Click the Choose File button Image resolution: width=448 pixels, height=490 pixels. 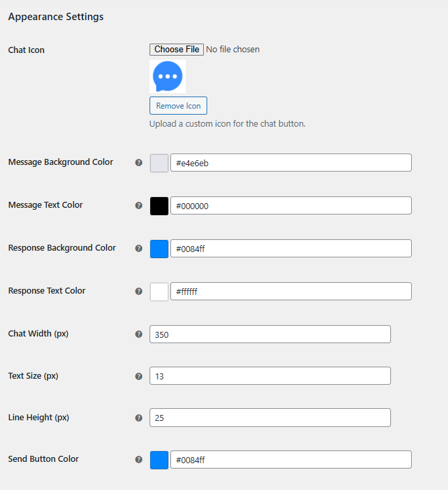click(176, 49)
